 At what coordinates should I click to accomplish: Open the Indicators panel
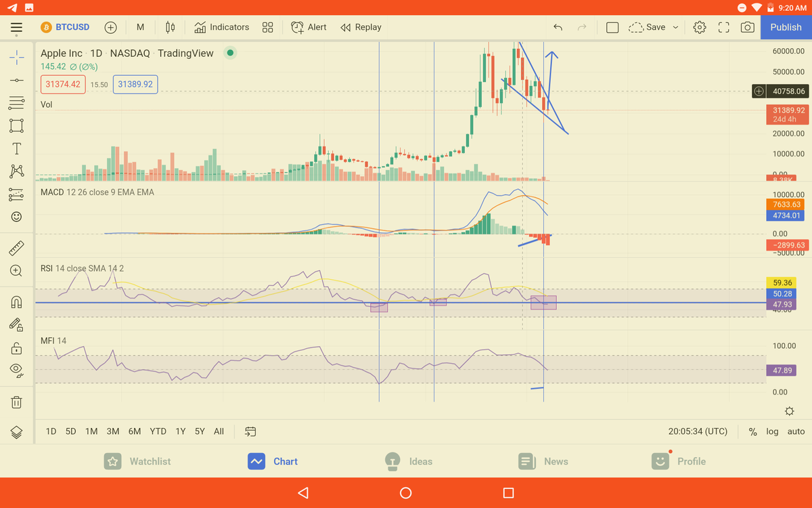pyautogui.click(x=221, y=27)
